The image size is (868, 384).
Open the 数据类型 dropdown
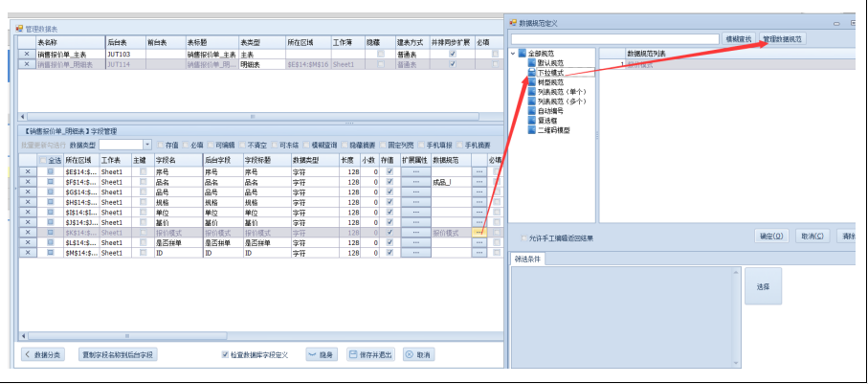pyautogui.click(x=146, y=145)
